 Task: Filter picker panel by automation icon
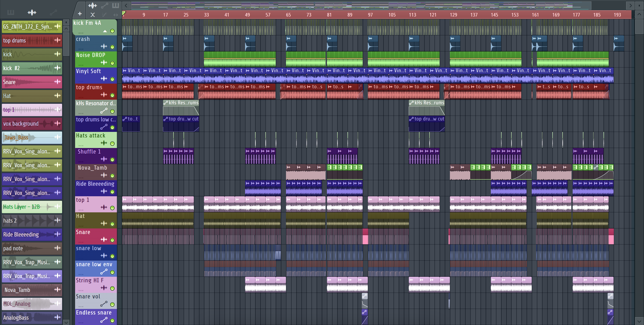click(x=53, y=12)
